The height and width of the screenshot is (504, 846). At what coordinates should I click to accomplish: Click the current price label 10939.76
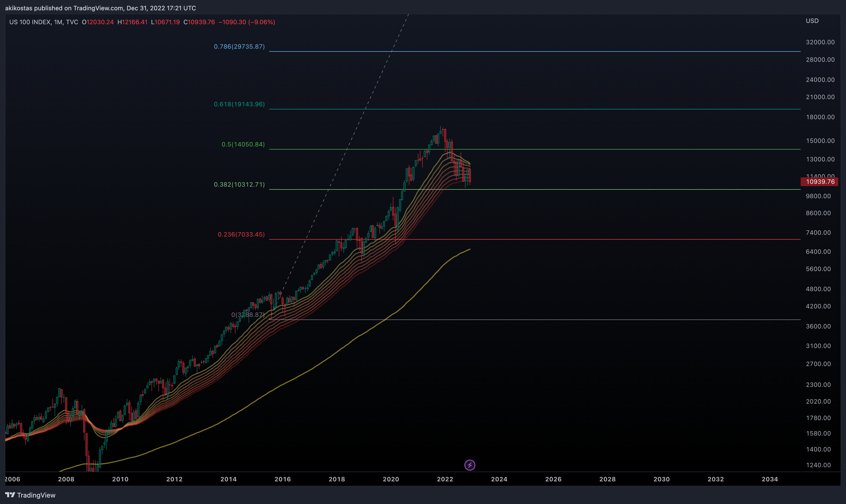click(819, 182)
